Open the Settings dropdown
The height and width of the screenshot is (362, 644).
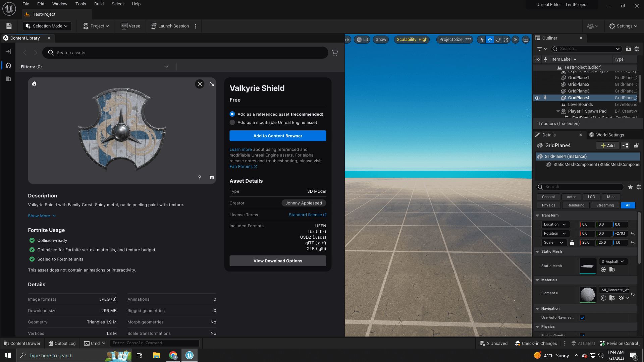click(623, 26)
